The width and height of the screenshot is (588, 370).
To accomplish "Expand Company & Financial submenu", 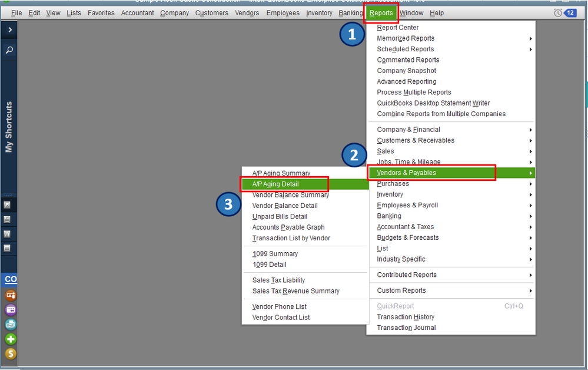I will pos(450,130).
